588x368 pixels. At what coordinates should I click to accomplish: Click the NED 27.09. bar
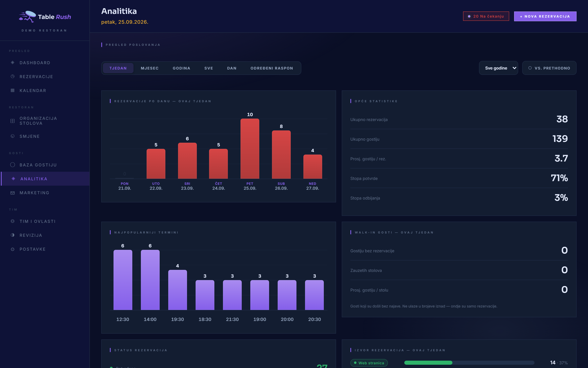[x=312, y=167]
